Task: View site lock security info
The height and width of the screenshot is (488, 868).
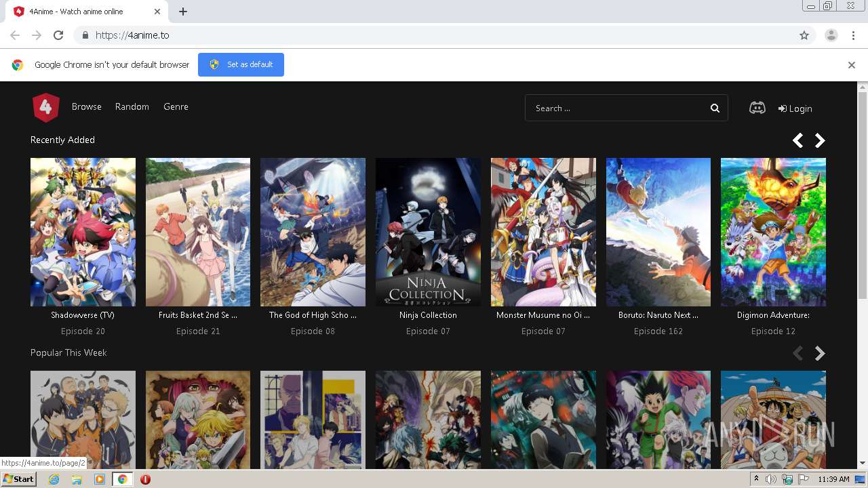Action: pyautogui.click(x=85, y=35)
